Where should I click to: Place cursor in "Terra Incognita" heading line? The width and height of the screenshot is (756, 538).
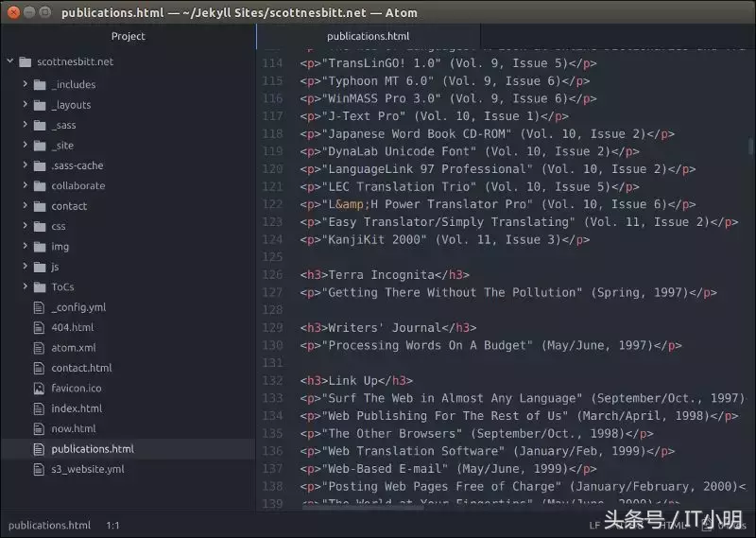coord(385,274)
